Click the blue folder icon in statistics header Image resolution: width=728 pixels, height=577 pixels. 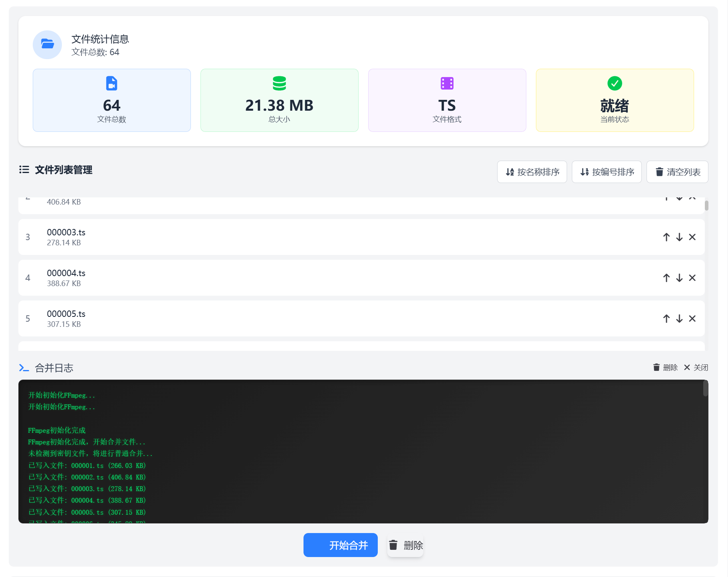[48, 44]
